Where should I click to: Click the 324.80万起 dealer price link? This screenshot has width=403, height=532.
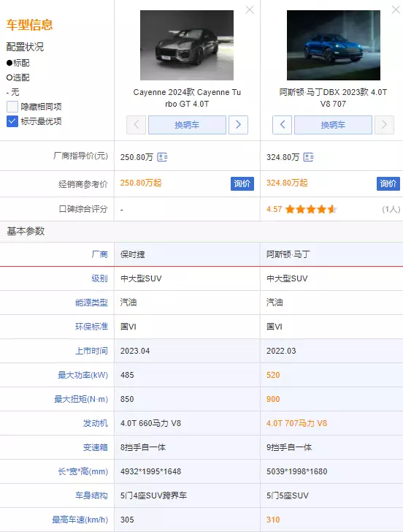(x=287, y=183)
